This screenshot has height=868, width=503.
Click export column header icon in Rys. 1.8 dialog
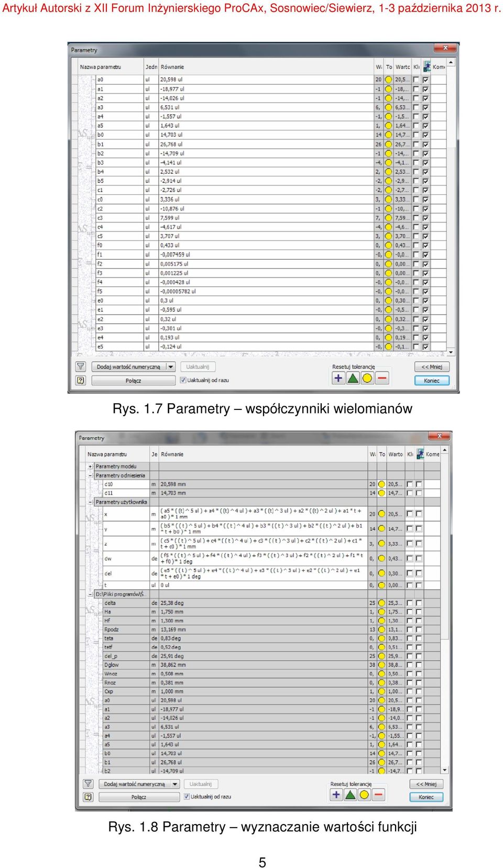pyautogui.click(x=420, y=454)
